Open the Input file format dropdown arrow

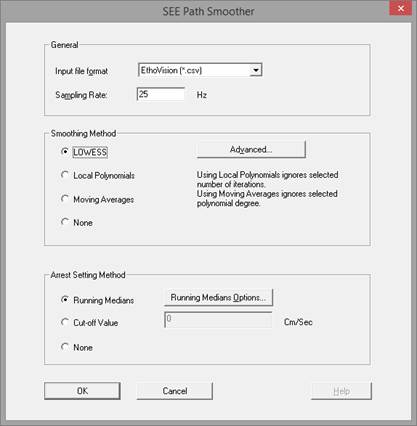pyautogui.click(x=256, y=70)
